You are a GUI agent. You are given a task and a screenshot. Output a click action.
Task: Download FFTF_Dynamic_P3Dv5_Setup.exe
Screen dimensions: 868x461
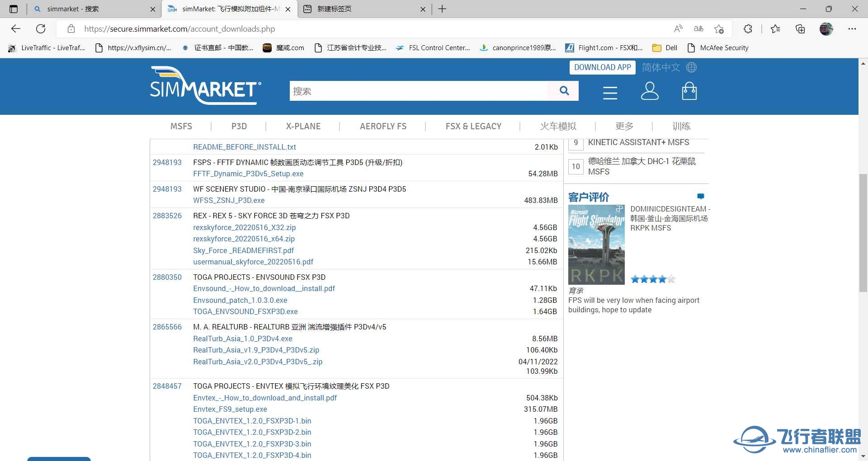[248, 174]
